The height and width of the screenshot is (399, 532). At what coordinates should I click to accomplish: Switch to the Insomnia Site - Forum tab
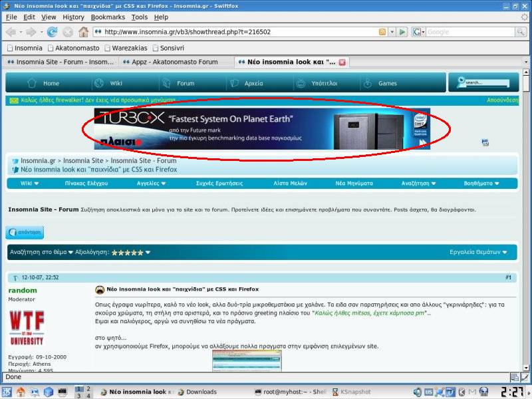tap(61, 62)
